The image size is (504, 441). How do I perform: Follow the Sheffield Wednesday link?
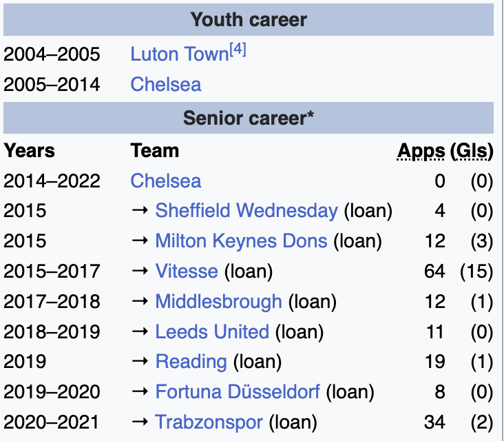pos(246,211)
